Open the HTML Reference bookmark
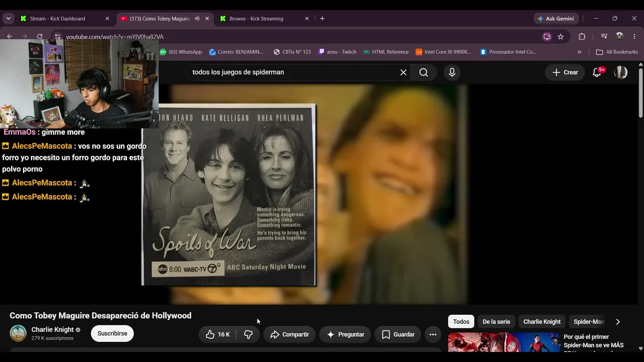This screenshot has width=644, height=362. pyautogui.click(x=386, y=52)
